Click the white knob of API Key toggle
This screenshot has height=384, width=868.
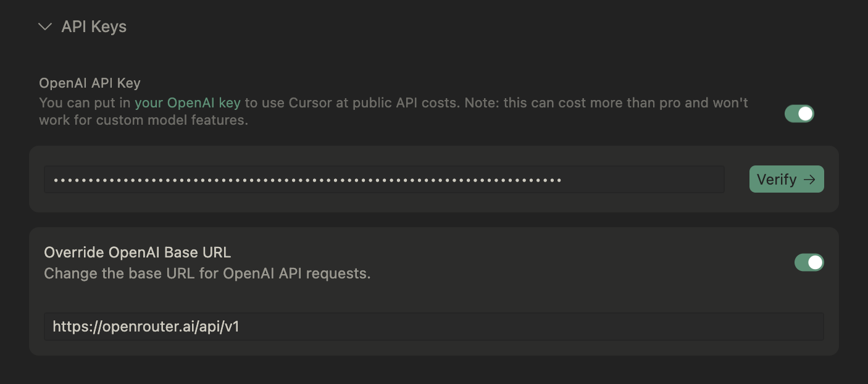(x=805, y=114)
